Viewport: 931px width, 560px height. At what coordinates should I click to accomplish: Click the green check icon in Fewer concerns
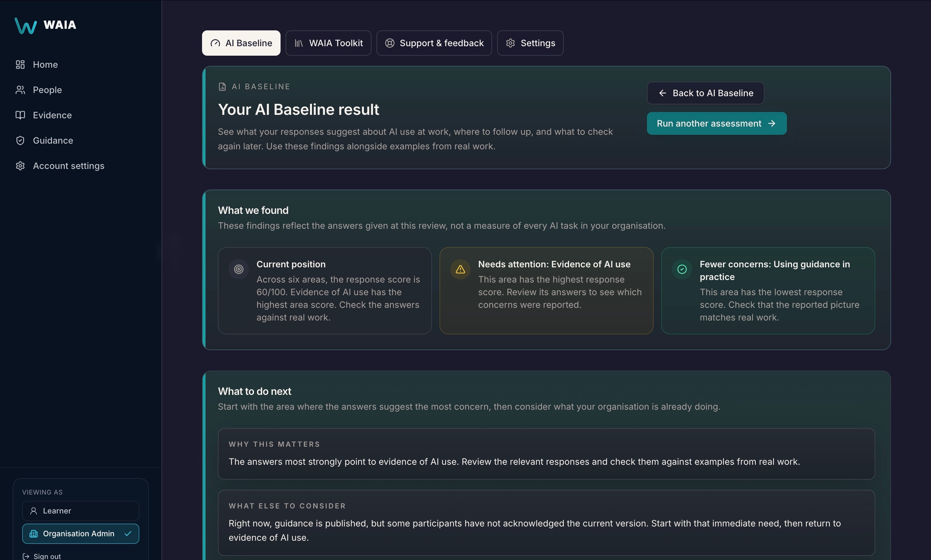pyautogui.click(x=682, y=269)
